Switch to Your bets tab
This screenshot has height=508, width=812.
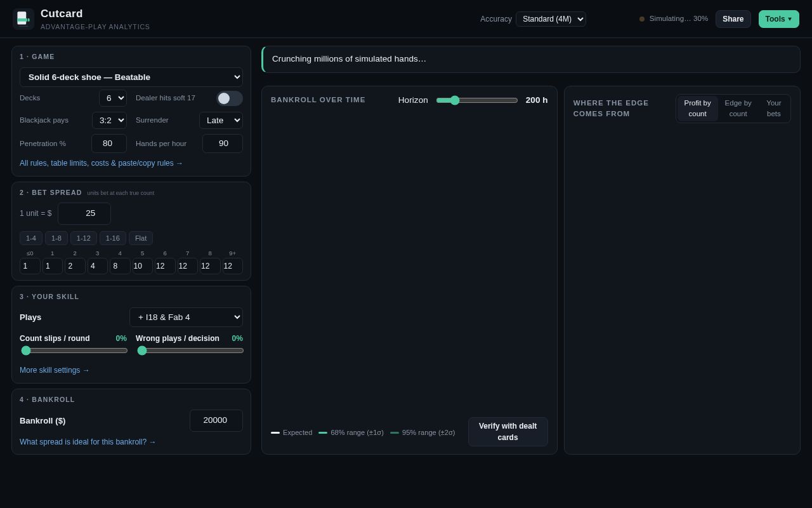774,109
